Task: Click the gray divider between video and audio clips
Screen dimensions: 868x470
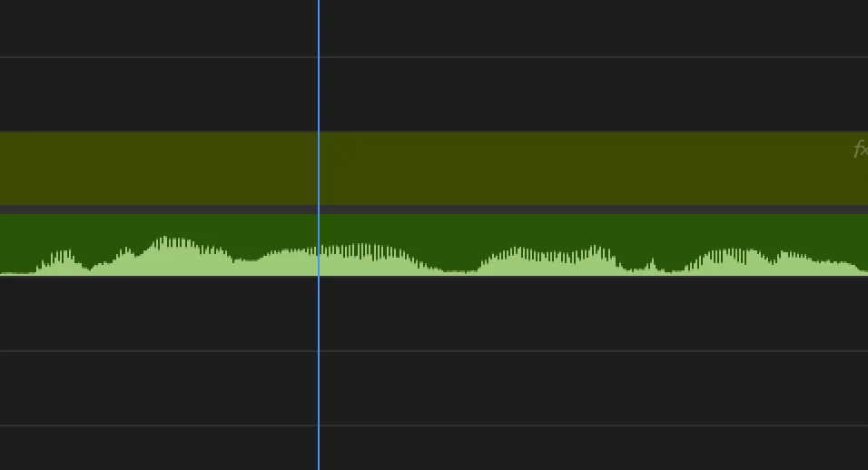Action: coord(434,210)
